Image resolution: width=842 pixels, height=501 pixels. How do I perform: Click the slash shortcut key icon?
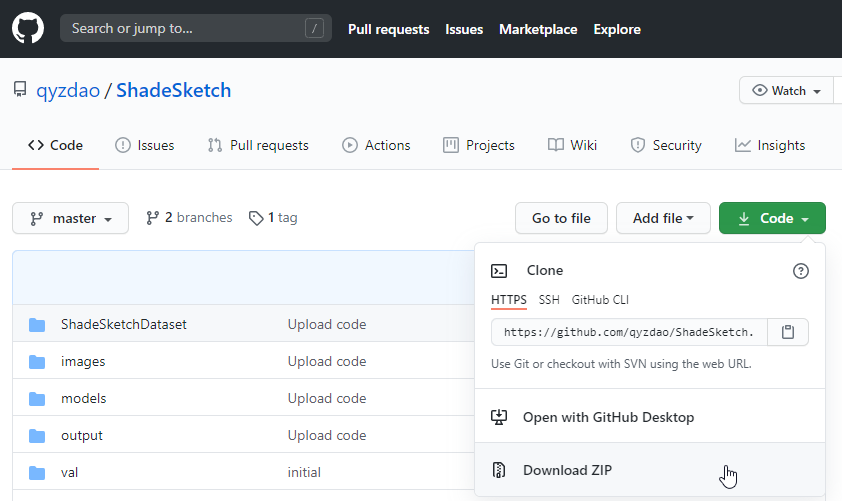tap(314, 28)
